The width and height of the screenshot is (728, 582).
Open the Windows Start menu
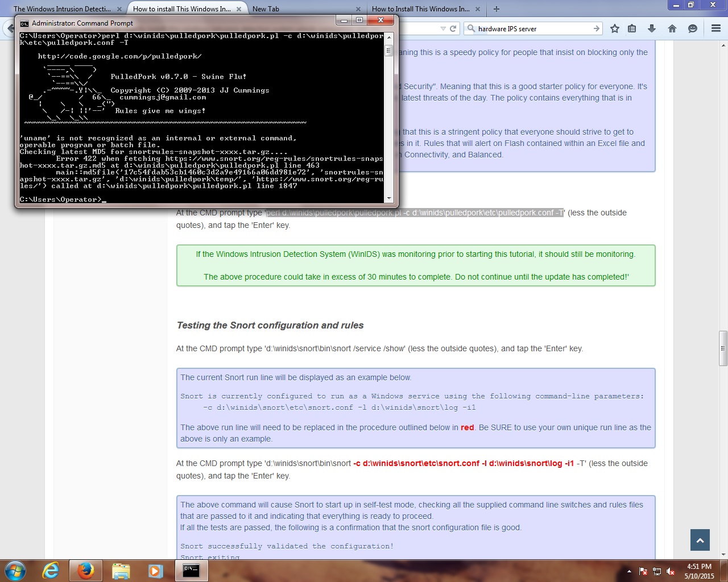coord(15,570)
